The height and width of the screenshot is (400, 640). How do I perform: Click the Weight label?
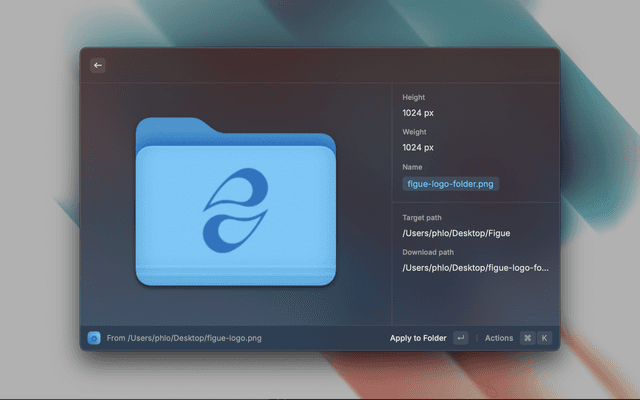pos(415,132)
